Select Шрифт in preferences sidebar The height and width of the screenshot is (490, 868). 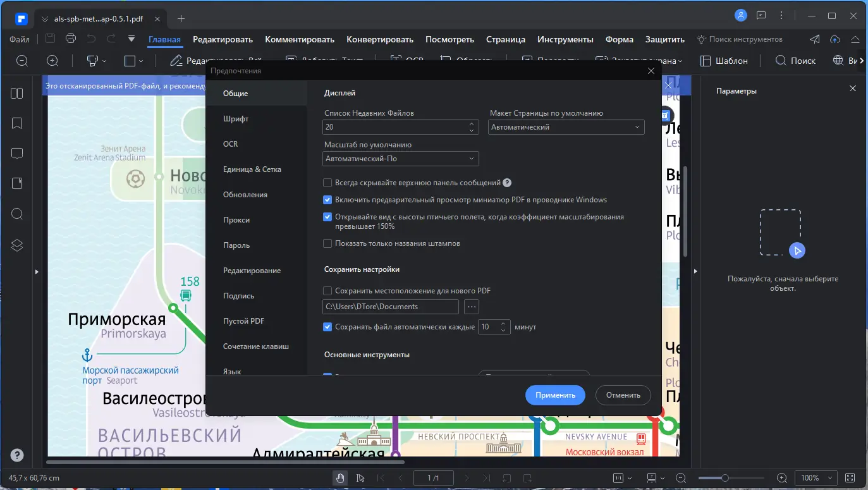pyautogui.click(x=257, y=119)
